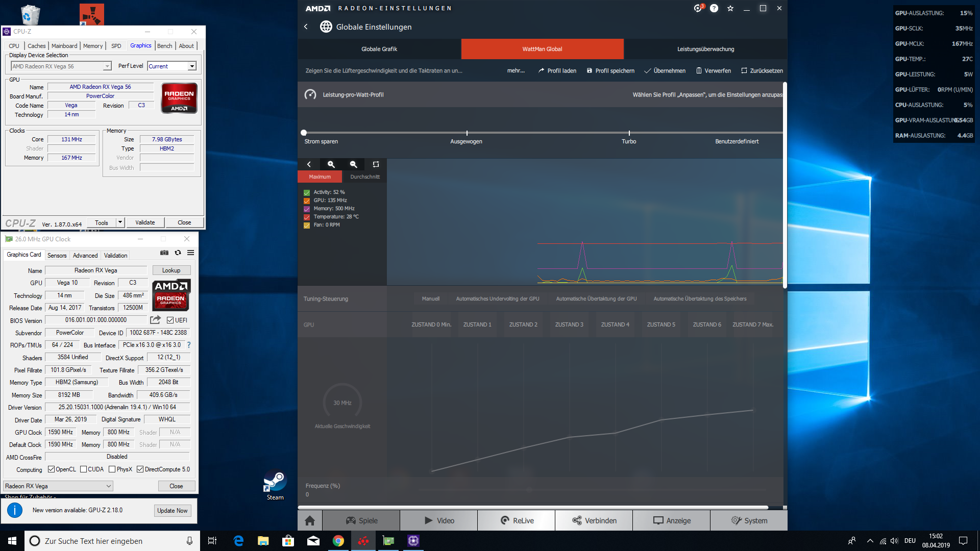Click the star favorites icon in Radeon

[730, 8]
